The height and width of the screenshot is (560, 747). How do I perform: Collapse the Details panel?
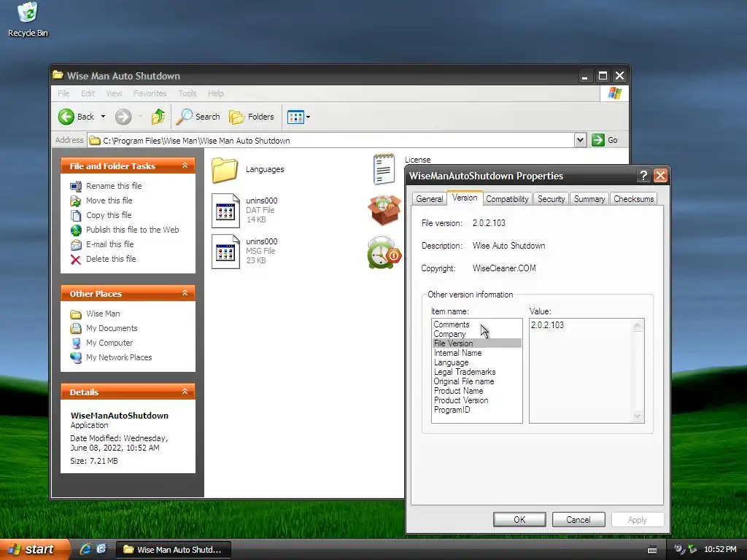pyautogui.click(x=185, y=392)
